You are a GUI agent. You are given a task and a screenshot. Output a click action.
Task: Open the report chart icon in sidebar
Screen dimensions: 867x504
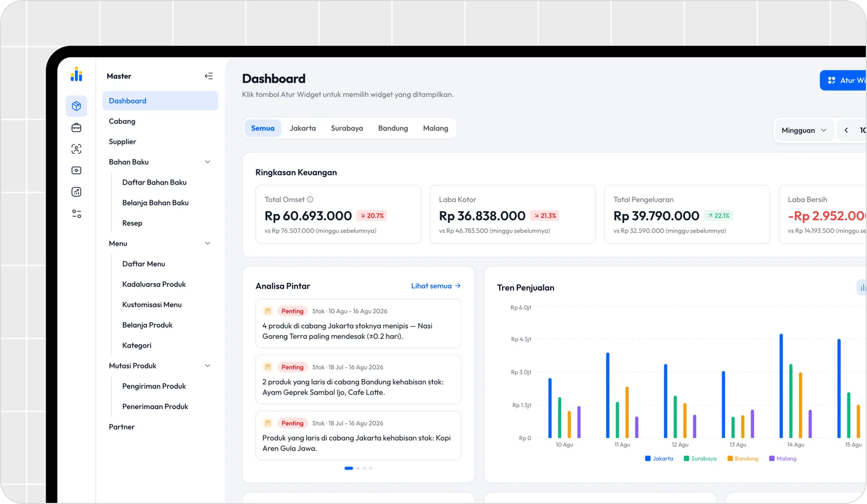[76, 192]
